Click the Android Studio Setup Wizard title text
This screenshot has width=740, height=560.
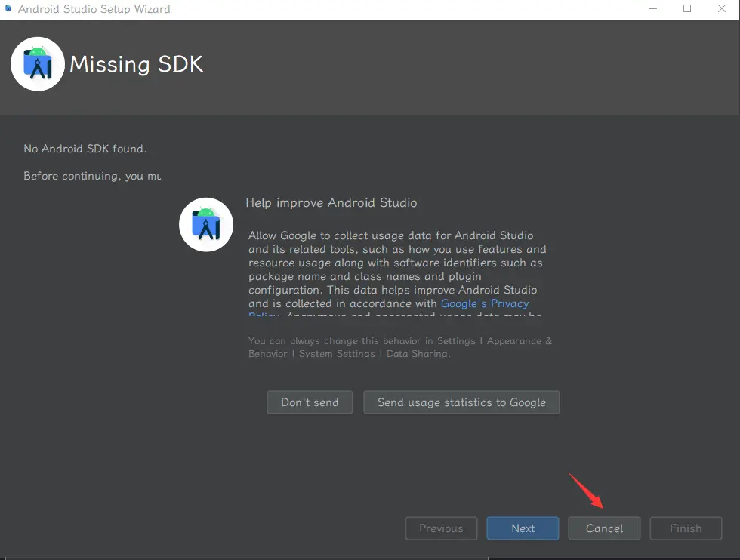(94, 9)
